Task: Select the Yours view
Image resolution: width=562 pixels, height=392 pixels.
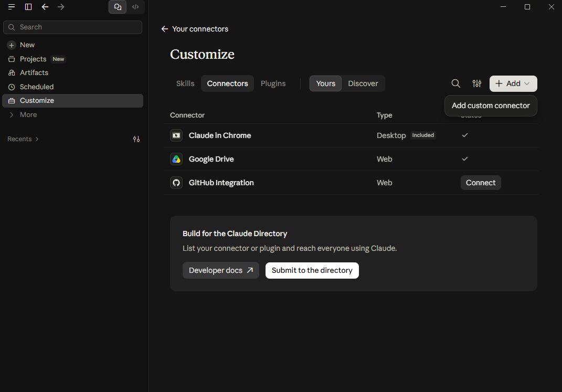Action: (326, 83)
